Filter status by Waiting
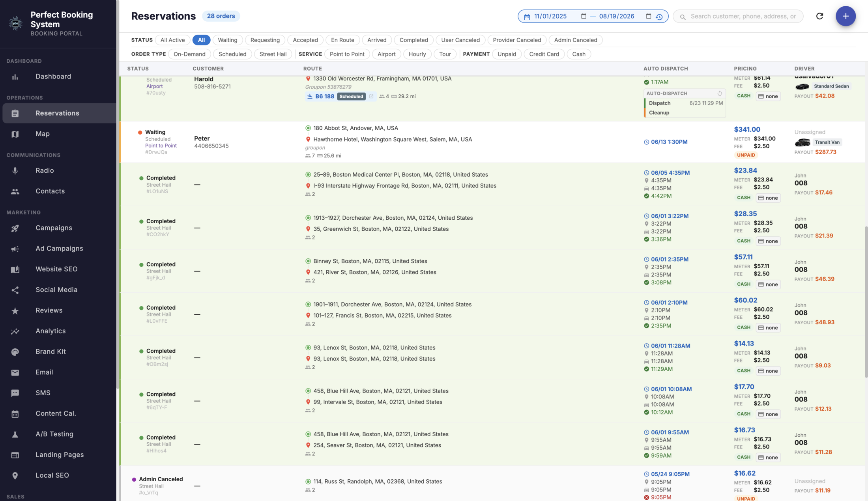Viewport: 868px width, 501px height. pyautogui.click(x=228, y=40)
